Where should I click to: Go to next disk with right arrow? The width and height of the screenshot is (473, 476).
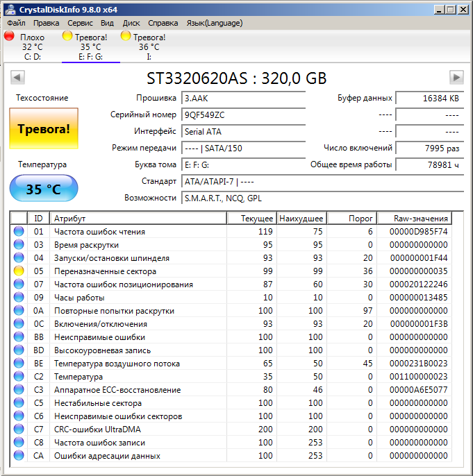[x=456, y=77]
